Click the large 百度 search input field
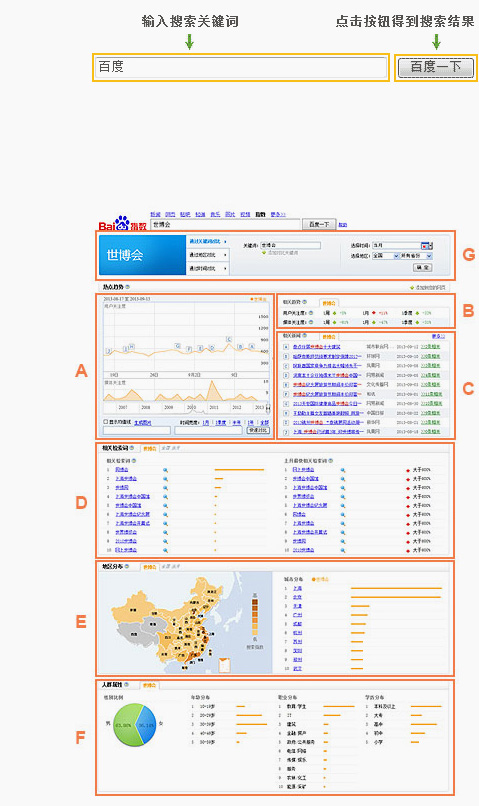 [241, 67]
